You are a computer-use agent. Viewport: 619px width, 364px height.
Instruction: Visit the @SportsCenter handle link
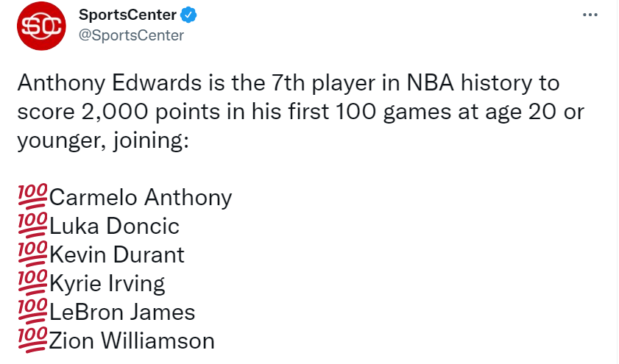click(x=132, y=35)
